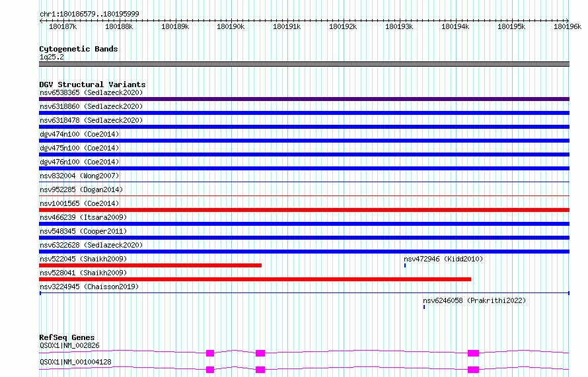Open variant dgv476n100 (Coe2014) label
Viewport: 588px width, 377px height.
coord(79,162)
